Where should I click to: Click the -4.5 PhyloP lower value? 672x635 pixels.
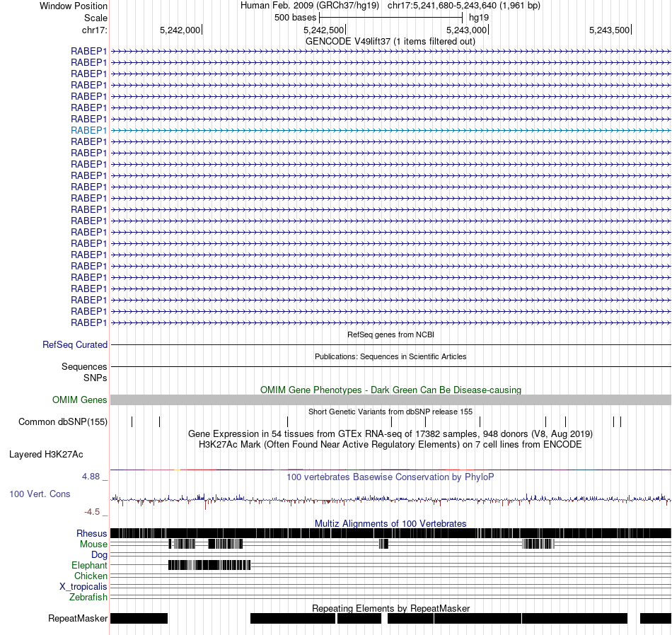click(92, 512)
